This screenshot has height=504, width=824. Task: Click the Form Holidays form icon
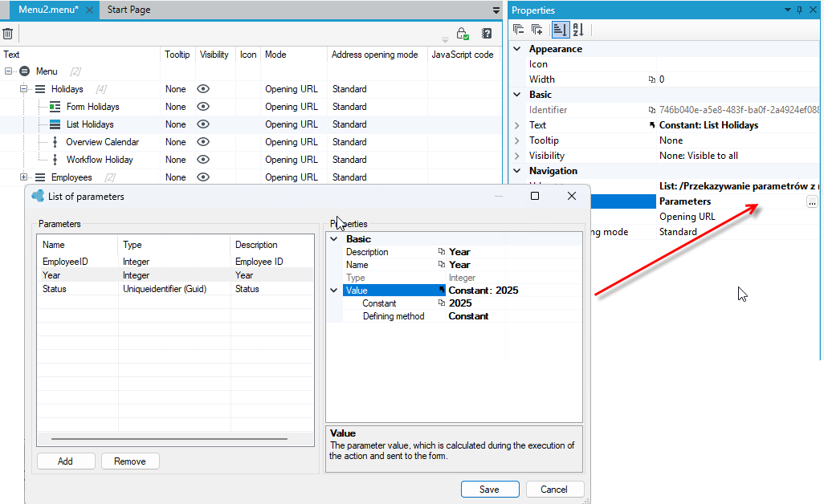[55, 107]
